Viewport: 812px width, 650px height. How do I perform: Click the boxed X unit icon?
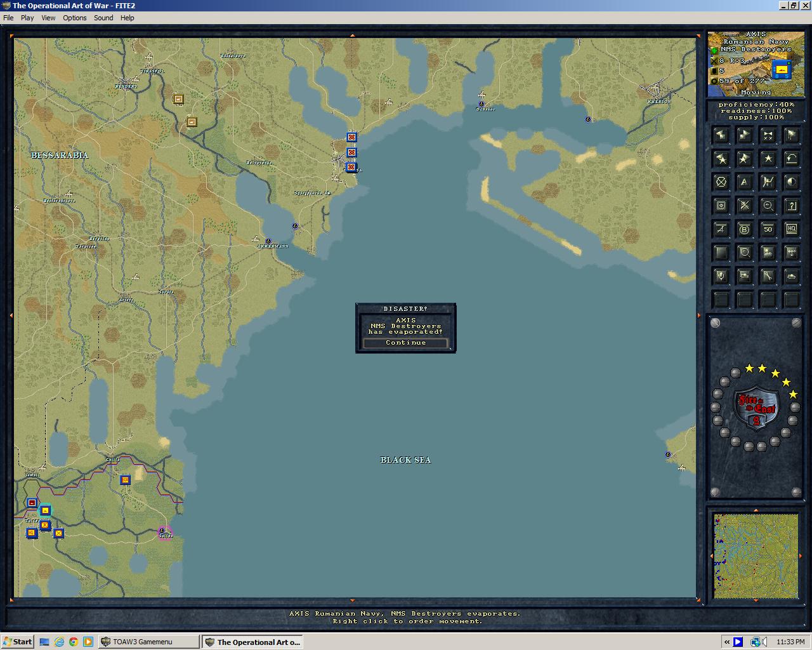coord(721,206)
